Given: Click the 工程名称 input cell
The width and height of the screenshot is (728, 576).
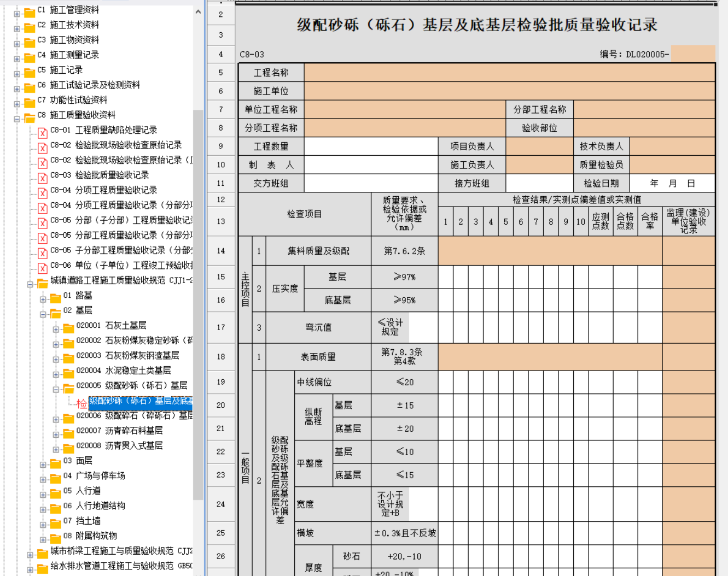Looking at the screenshot, I should pyautogui.click(x=509, y=73).
